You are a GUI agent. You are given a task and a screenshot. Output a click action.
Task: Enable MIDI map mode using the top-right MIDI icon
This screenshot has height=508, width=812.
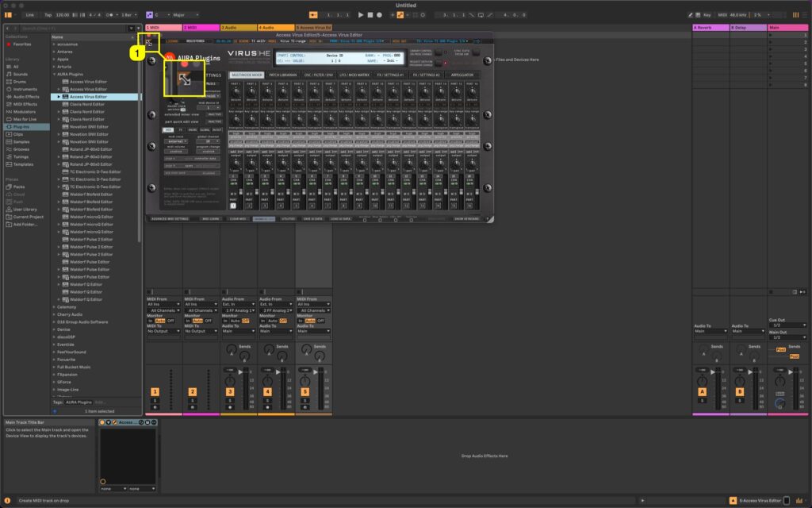[722, 14]
